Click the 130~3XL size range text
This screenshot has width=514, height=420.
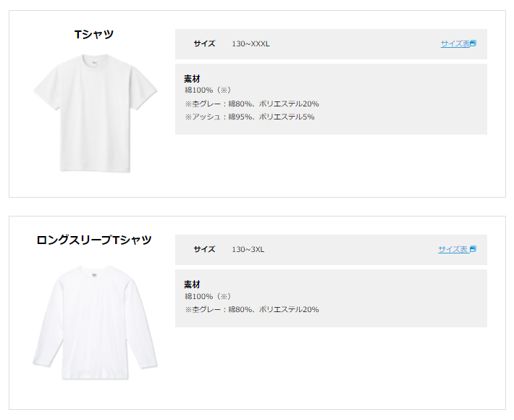248,250
